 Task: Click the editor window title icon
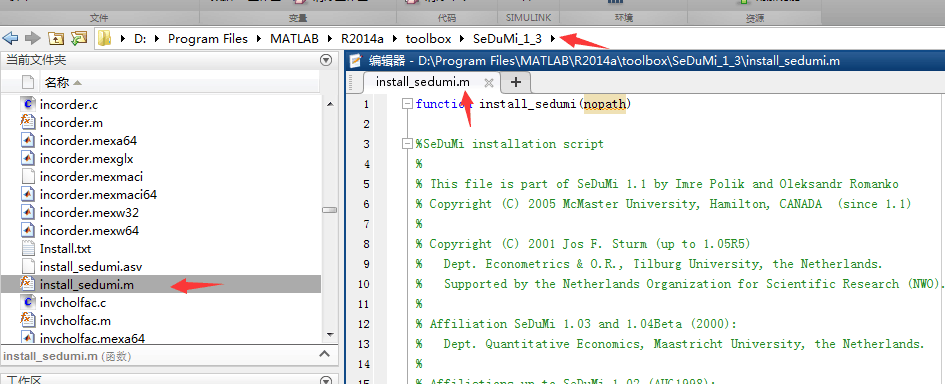point(357,60)
